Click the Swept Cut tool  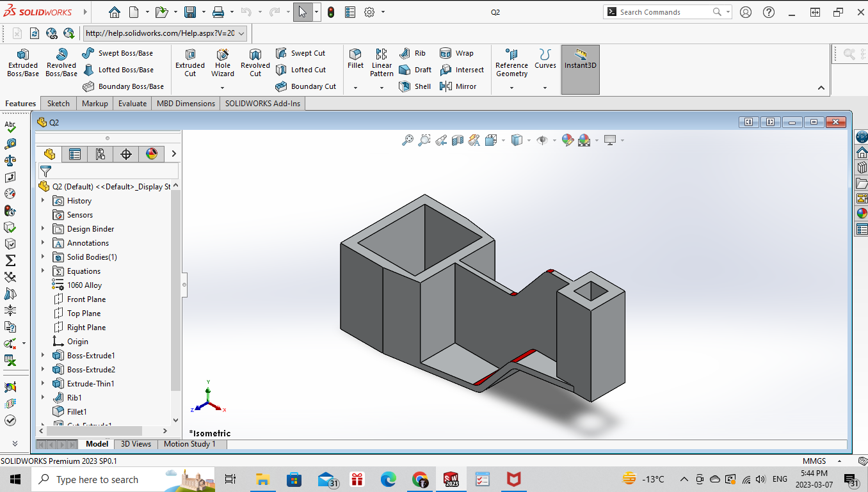pyautogui.click(x=300, y=53)
